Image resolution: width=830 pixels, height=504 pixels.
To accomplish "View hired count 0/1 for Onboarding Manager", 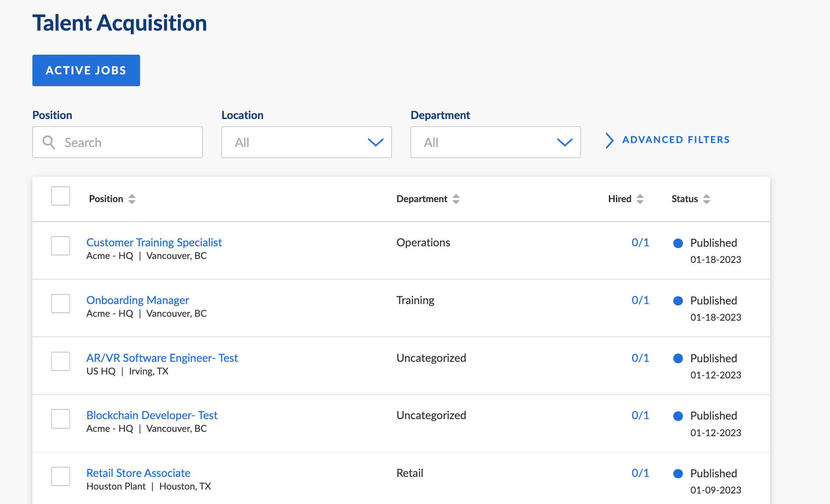I will click(x=640, y=300).
